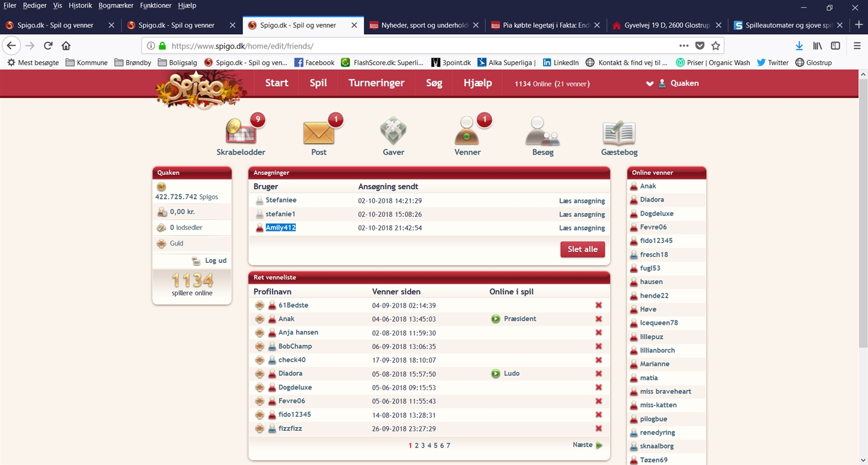The height and width of the screenshot is (465, 868).
Task: Open the Firefox hamburger menu
Action: pos(857,46)
